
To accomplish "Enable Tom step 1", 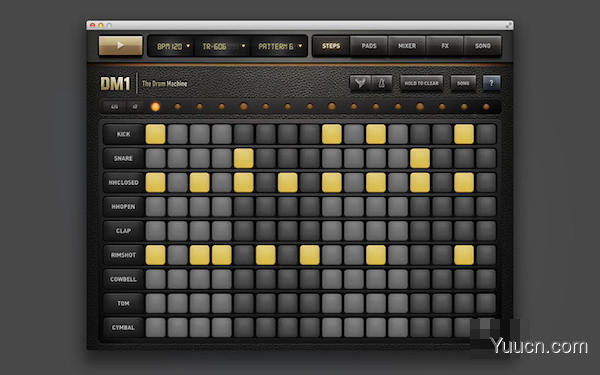I will 155,303.
